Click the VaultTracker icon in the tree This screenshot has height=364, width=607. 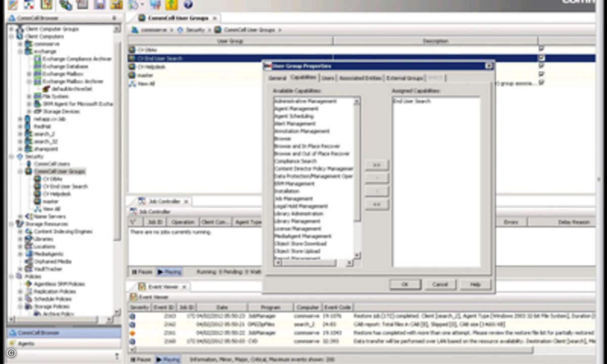[29, 269]
